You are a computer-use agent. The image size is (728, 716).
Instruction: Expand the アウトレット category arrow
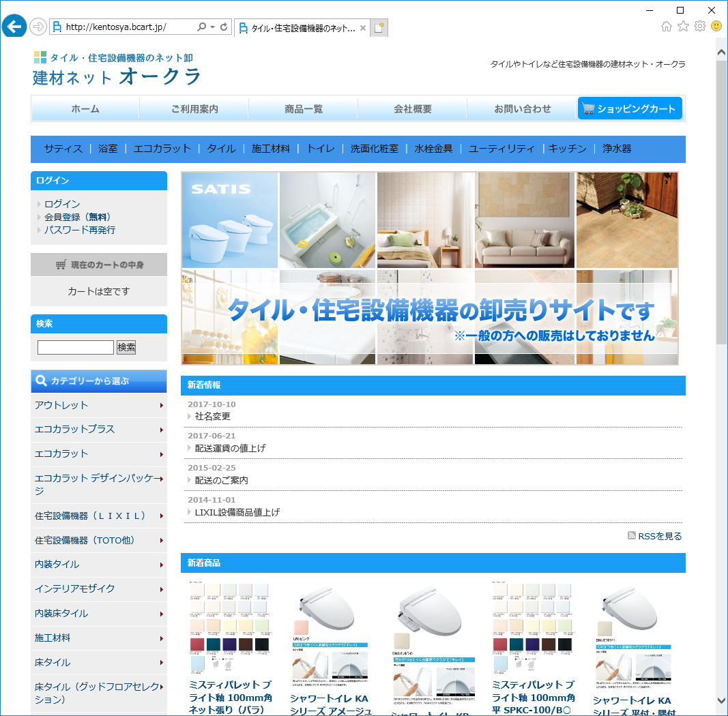[x=162, y=406]
